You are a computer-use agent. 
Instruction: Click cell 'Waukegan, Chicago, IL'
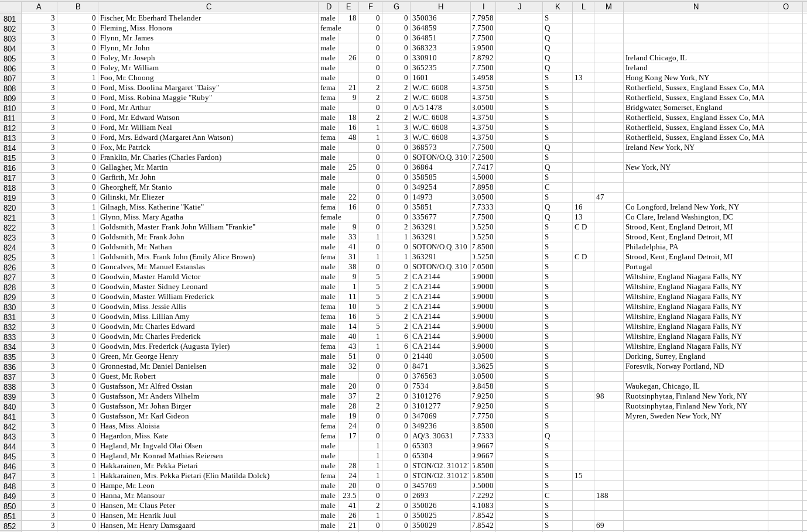[696, 386]
